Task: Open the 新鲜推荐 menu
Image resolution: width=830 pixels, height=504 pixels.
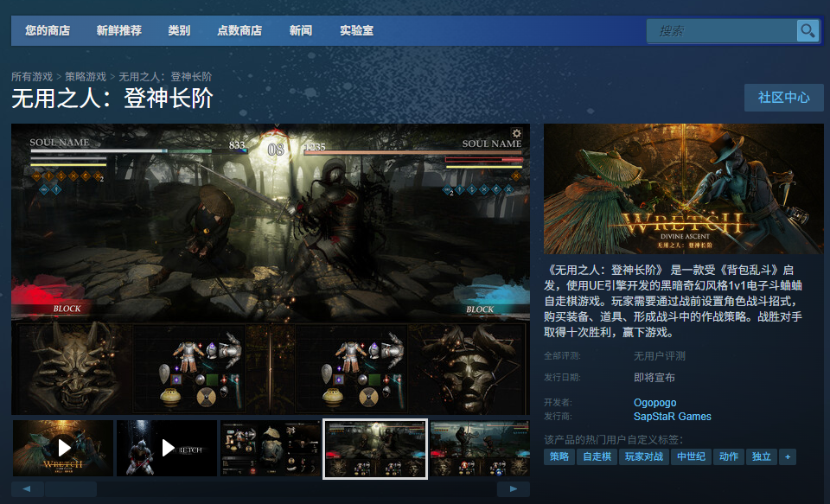Action: [x=119, y=31]
